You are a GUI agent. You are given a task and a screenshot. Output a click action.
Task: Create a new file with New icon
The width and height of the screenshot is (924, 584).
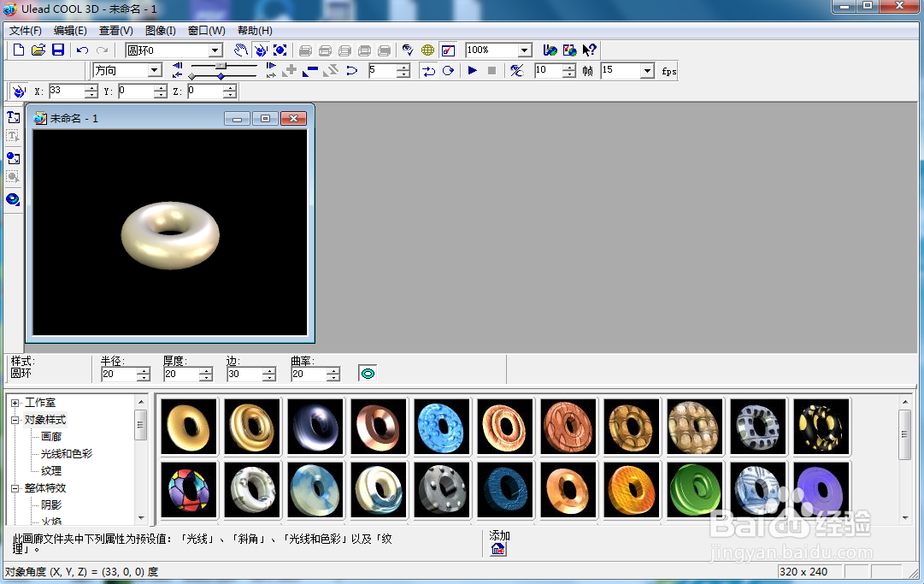19,50
